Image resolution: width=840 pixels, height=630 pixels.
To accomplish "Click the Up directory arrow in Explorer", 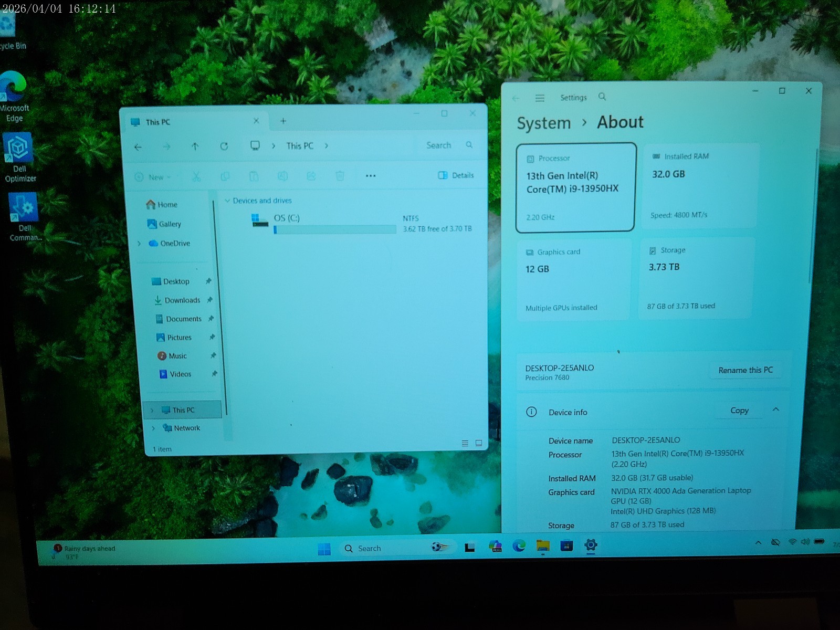I will click(x=195, y=146).
